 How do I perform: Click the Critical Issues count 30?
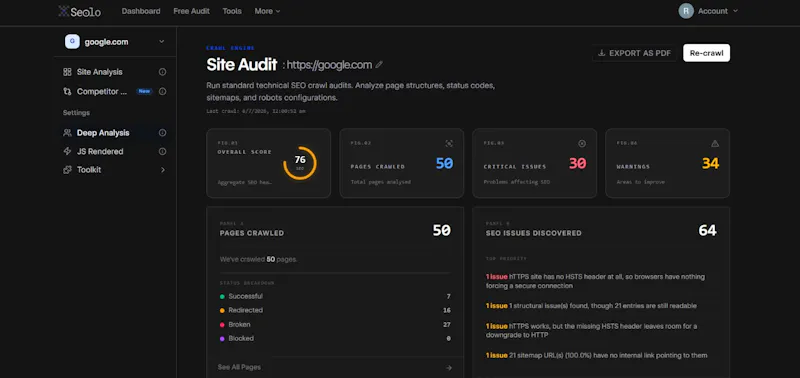coord(578,163)
